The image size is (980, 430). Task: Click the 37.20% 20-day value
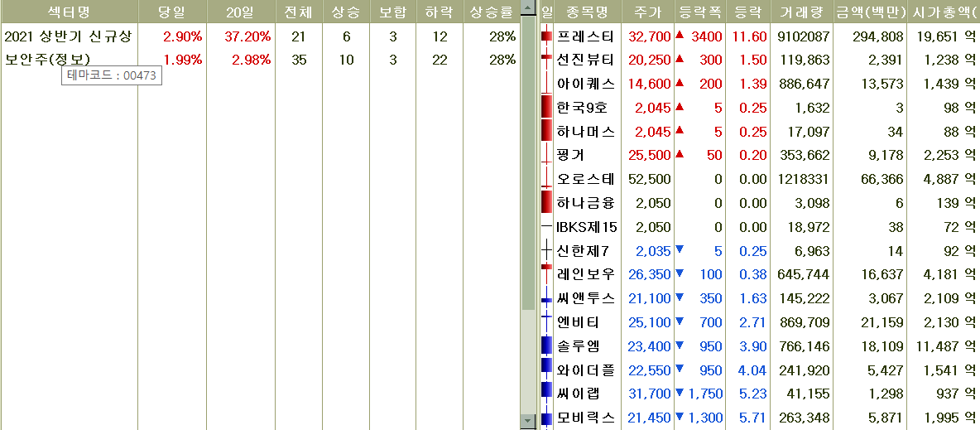point(247,36)
